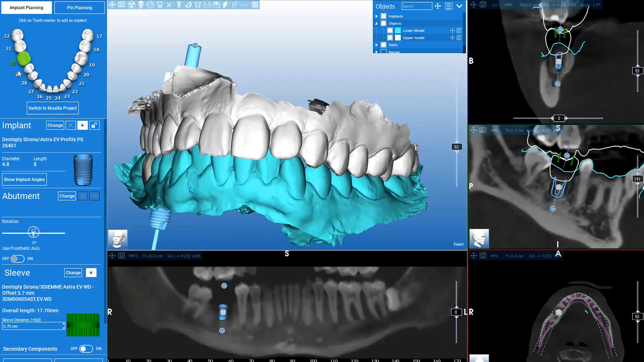Open the Implant Planning tab
This screenshot has height=362, width=644.
tap(26, 7)
